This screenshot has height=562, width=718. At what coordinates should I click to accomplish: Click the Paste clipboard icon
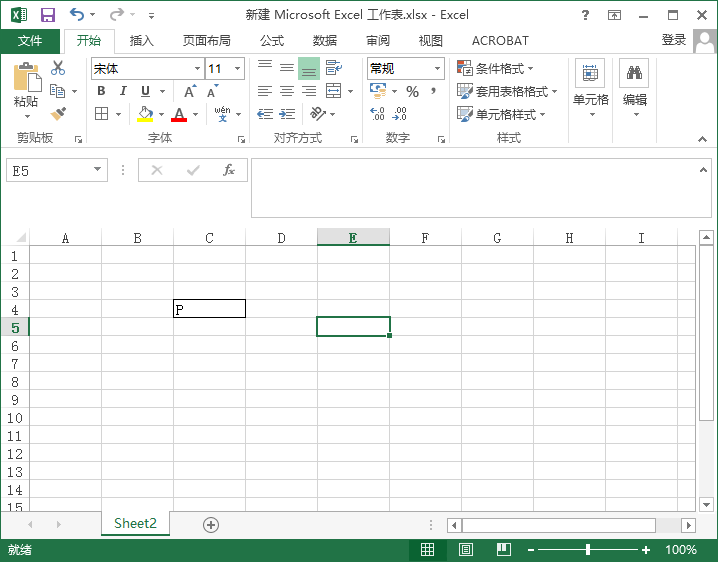coord(27,76)
